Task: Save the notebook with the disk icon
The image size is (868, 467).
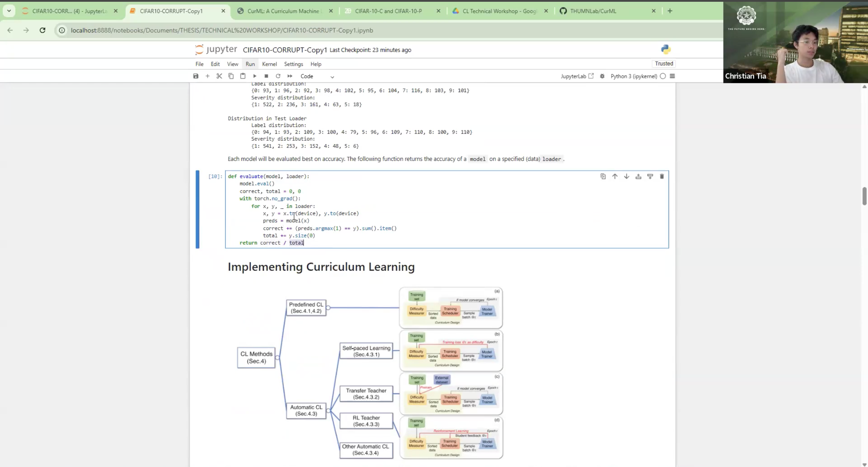Action: click(196, 76)
